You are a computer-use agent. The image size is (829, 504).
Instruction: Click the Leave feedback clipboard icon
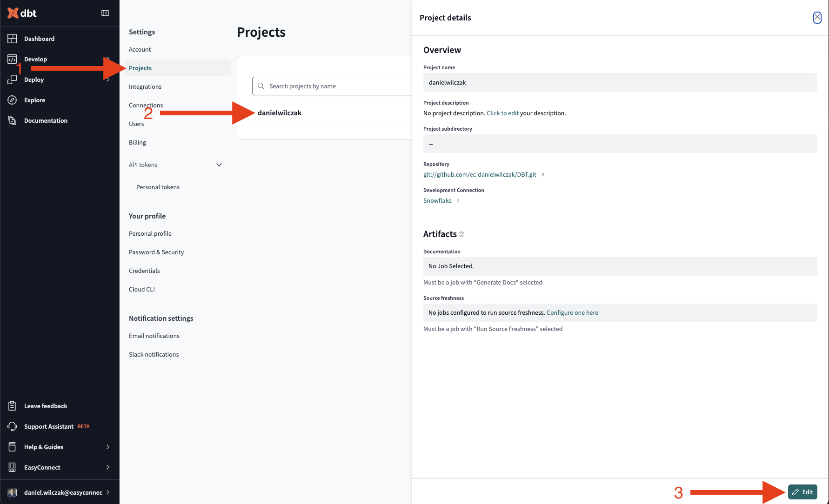tap(12, 406)
